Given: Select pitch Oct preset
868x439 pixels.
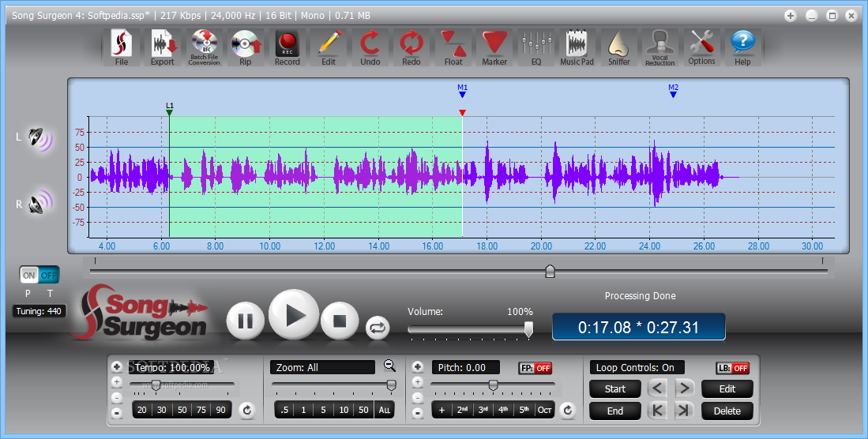Looking at the screenshot, I should [x=544, y=411].
